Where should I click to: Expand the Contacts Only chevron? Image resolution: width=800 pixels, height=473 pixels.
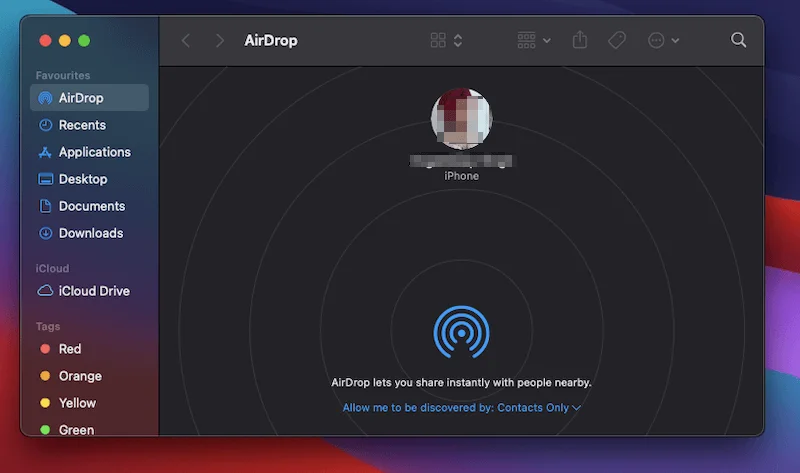[x=577, y=408]
